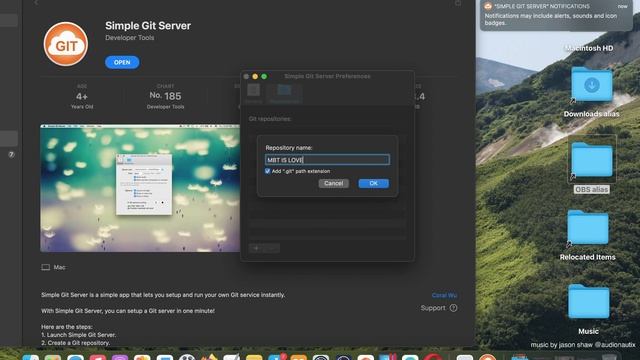Click the "With Simple Git Server, you can setup" description line

click(x=128, y=311)
